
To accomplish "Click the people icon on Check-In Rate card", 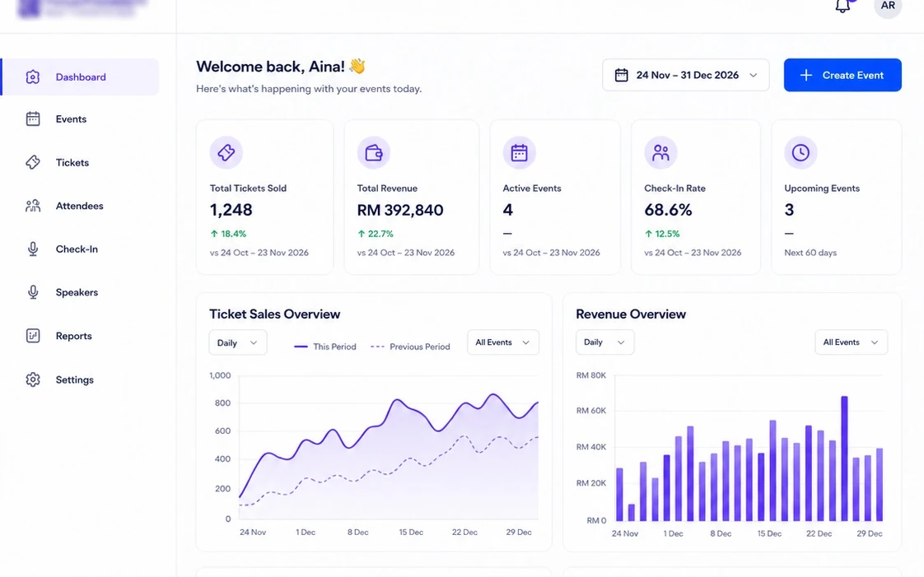I will click(x=660, y=152).
